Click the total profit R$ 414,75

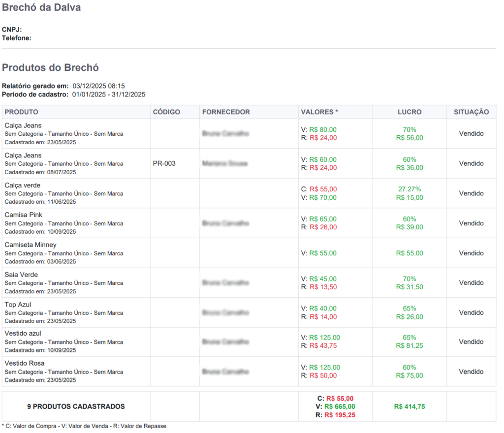coord(409,407)
